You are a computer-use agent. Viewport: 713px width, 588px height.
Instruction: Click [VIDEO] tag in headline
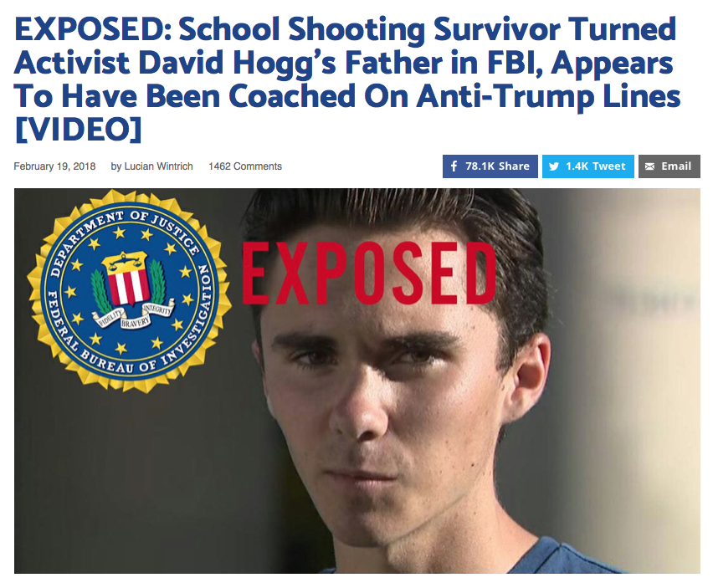pyautogui.click(x=78, y=130)
